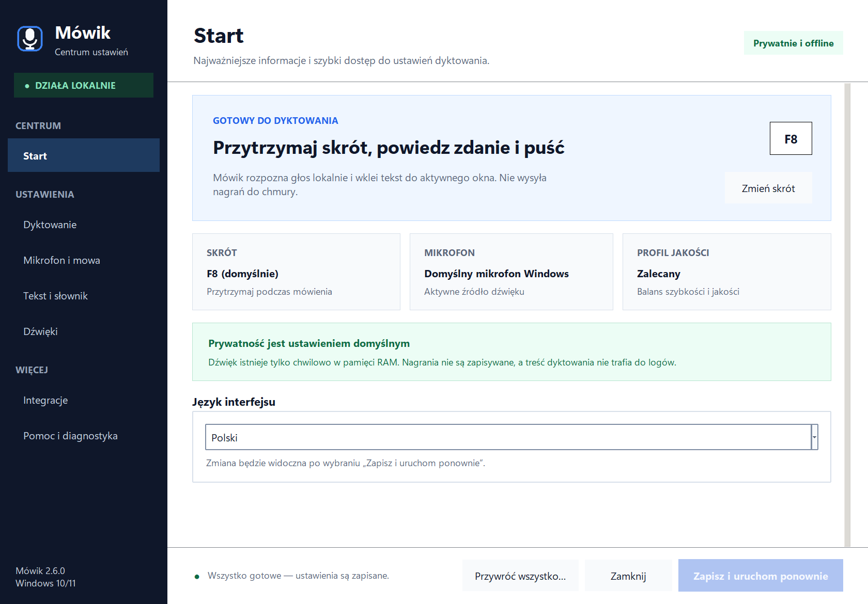The height and width of the screenshot is (604, 868).
Task: Navigate to Integracje
Action: pyautogui.click(x=84, y=400)
